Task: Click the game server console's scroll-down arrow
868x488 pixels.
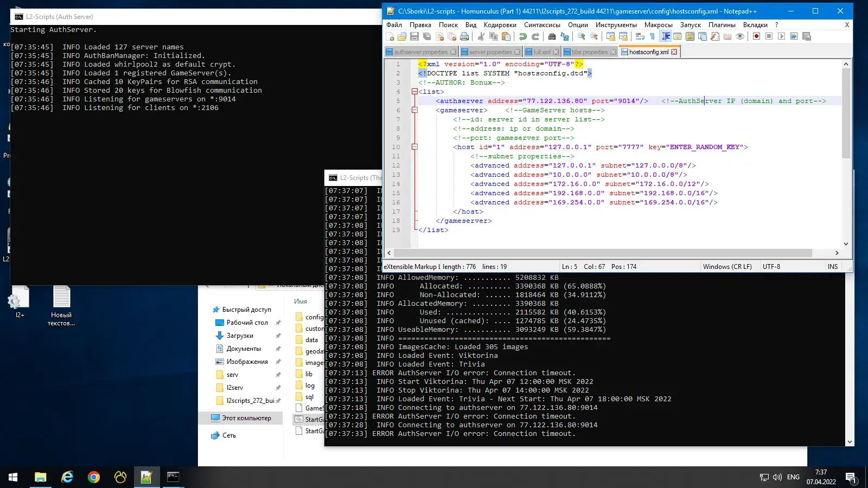Action: point(850,442)
